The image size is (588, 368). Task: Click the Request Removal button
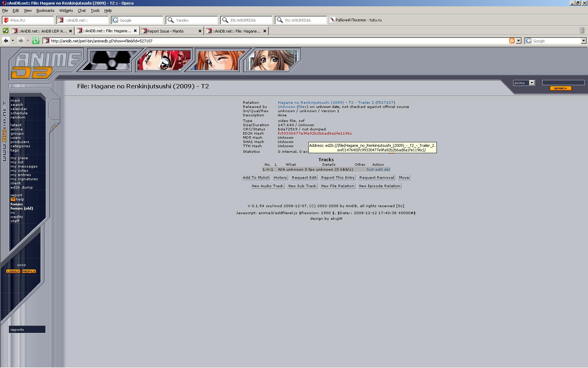click(x=377, y=178)
